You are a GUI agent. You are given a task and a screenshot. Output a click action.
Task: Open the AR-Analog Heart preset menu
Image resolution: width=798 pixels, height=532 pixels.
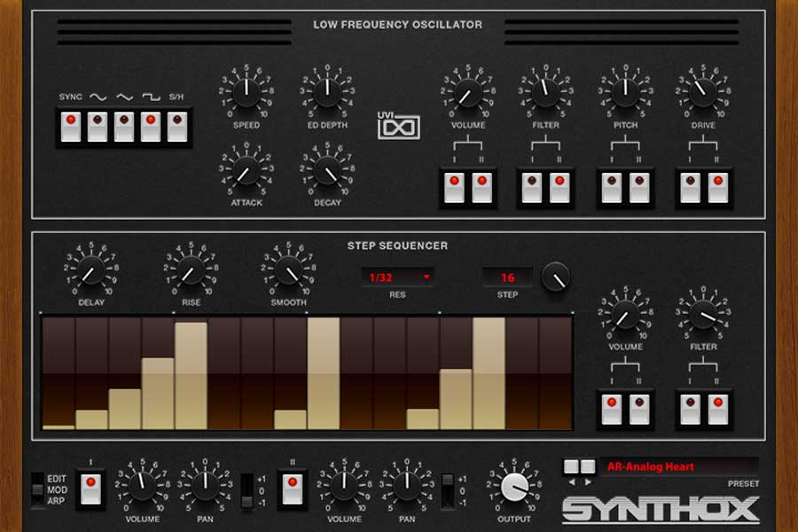680,467
